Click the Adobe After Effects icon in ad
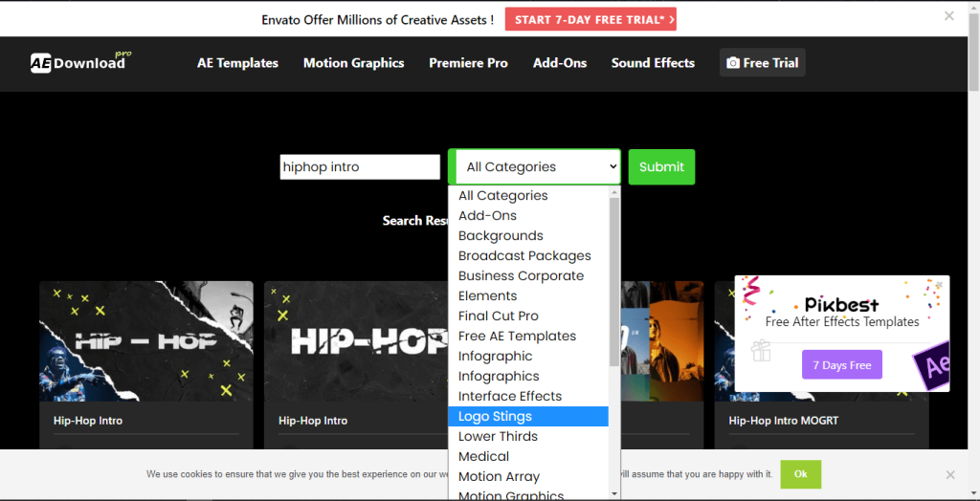The image size is (980, 501). pos(930,366)
